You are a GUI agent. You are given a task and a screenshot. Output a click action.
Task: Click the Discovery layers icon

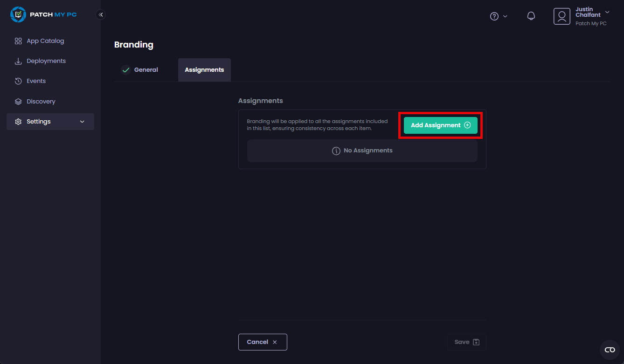[x=18, y=102]
